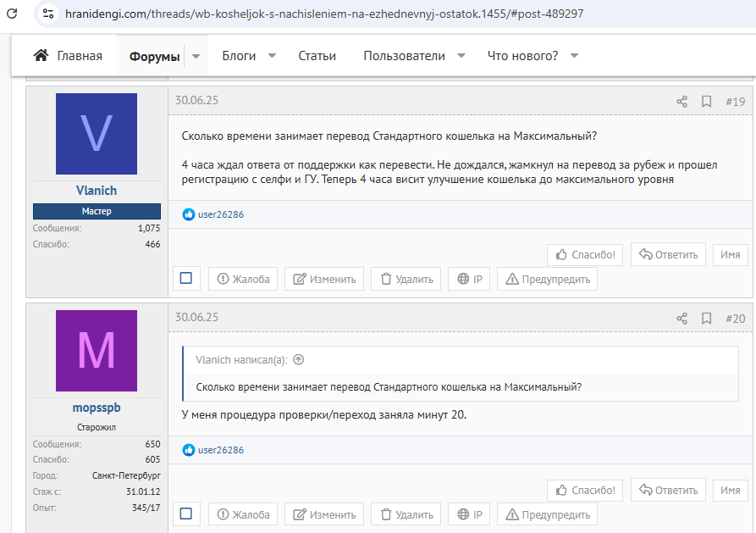Expand the Пользователи dropdown arrow
This screenshot has width=756, height=533.
click(x=461, y=56)
